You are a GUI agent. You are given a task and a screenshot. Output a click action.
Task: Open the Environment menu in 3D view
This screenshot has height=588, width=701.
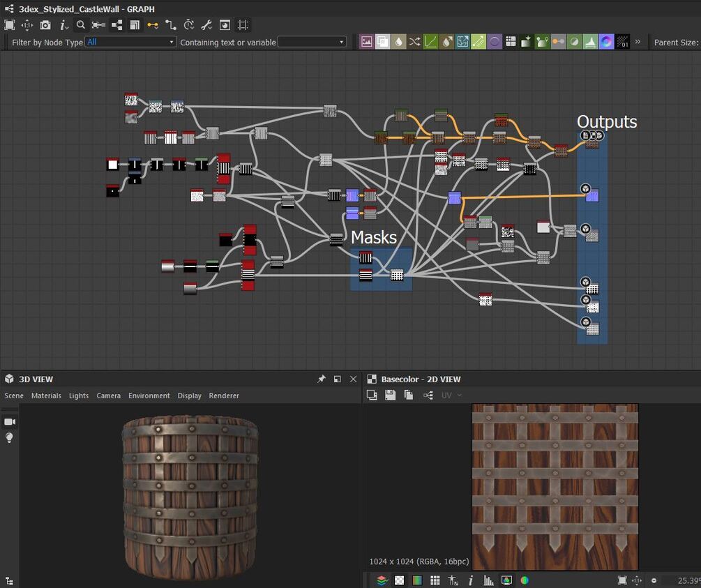coord(149,395)
